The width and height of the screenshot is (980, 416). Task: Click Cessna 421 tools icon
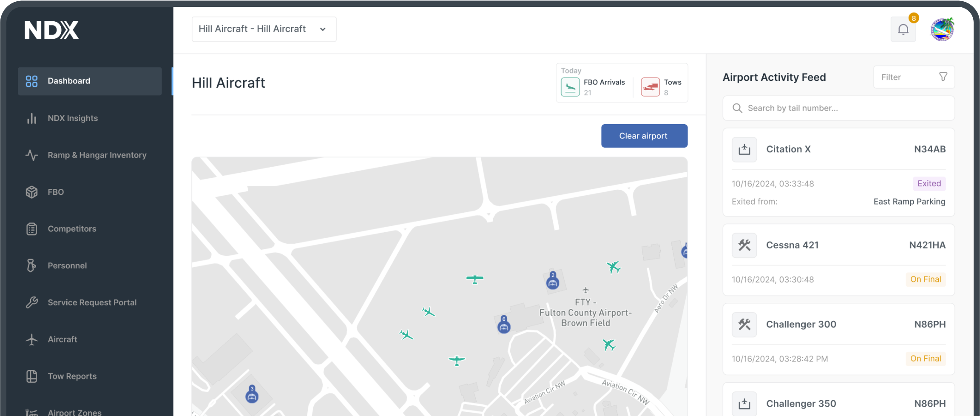(744, 245)
